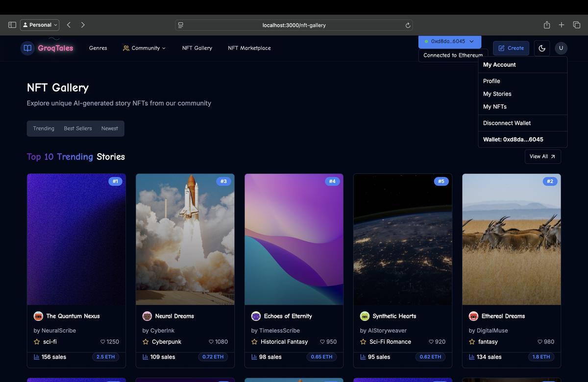This screenshot has width=588, height=382.
Task: Open the Create page via pencil icon
Action: coord(501,48)
